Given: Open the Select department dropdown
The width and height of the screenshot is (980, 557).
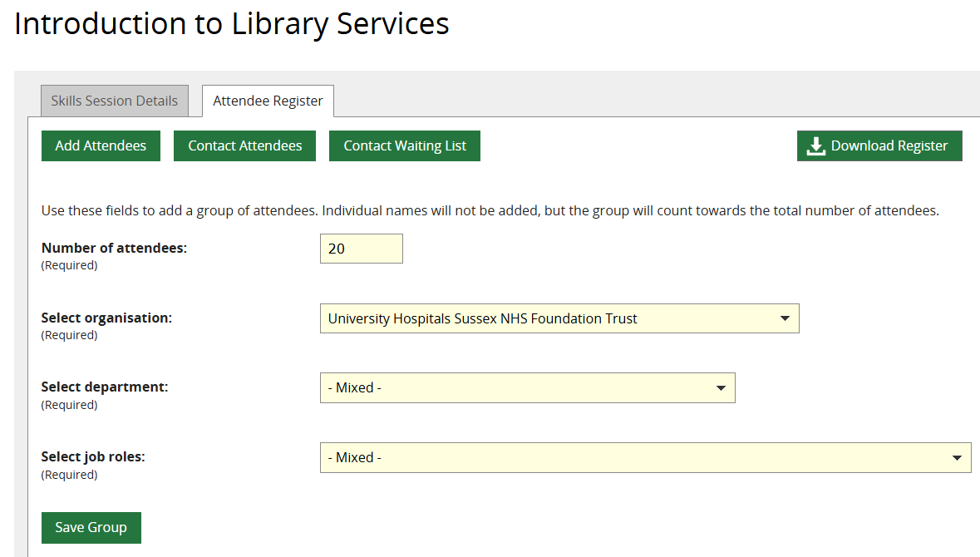Looking at the screenshot, I should pyautogui.click(x=515, y=387).
